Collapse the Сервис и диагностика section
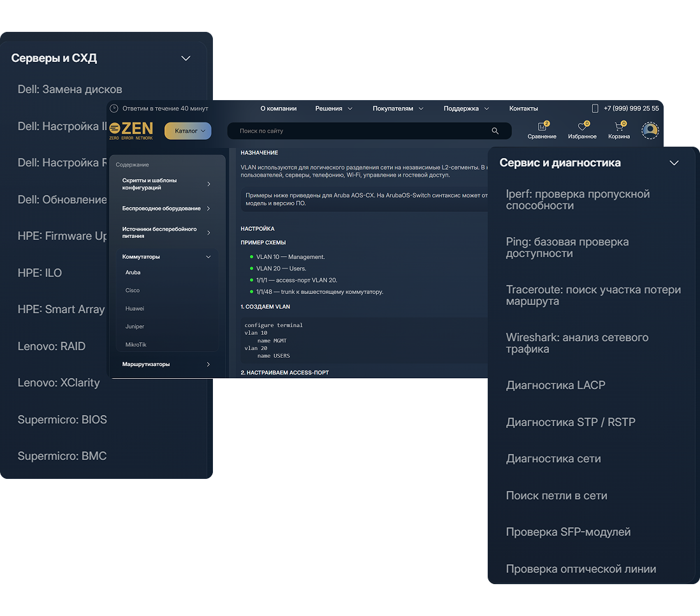Viewport: 700px width, 616px height. 674,163
